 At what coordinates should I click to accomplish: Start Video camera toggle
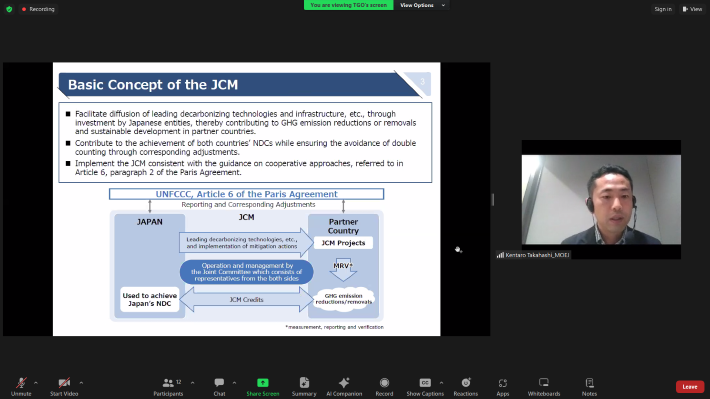pyautogui.click(x=64, y=387)
